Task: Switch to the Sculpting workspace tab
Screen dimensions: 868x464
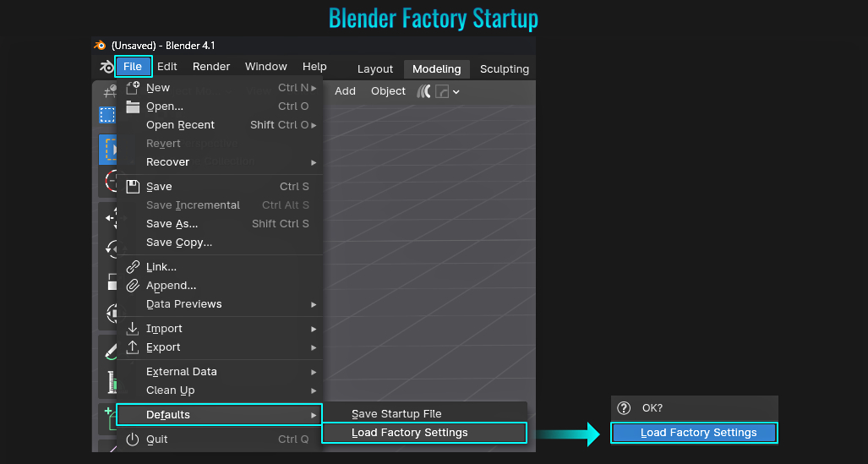Action: (x=505, y=69)
